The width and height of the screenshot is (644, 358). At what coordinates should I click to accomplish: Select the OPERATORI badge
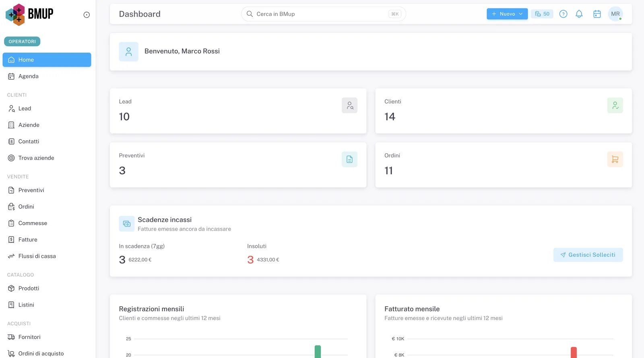22,41
